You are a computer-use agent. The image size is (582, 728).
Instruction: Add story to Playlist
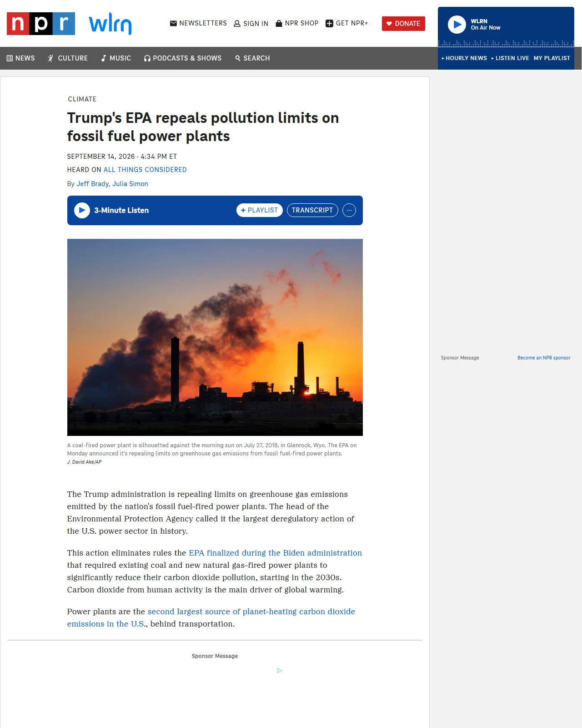tap(260, 210)
